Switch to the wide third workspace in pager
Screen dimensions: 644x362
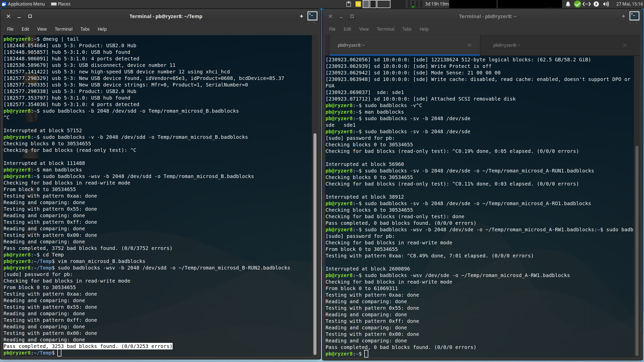pyautogui.click(x=384, y=4)
